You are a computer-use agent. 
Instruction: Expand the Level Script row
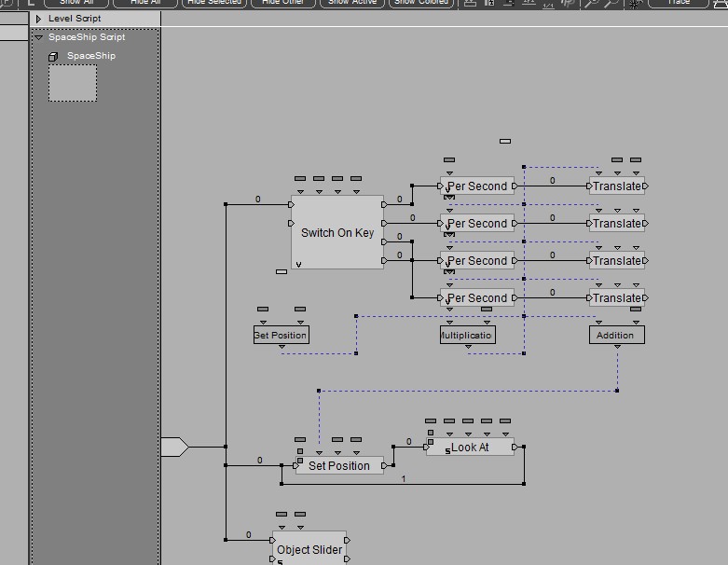click(x=38, y=19)
